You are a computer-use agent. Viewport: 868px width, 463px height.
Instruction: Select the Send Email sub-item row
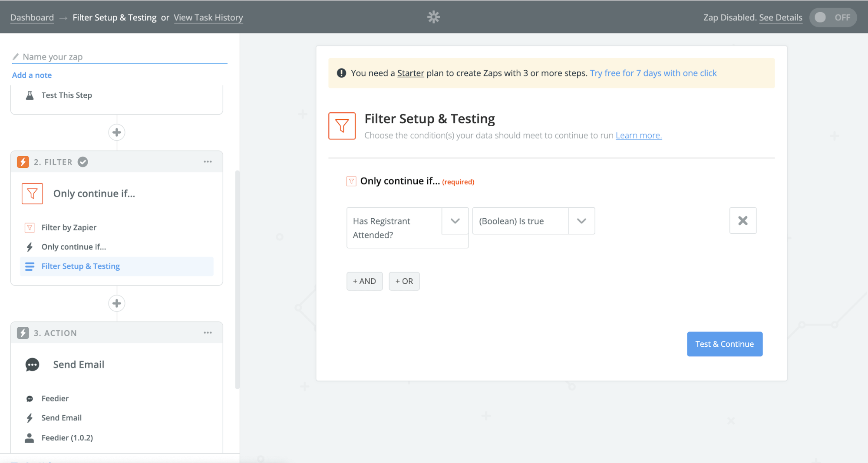[x=116, y=418]
